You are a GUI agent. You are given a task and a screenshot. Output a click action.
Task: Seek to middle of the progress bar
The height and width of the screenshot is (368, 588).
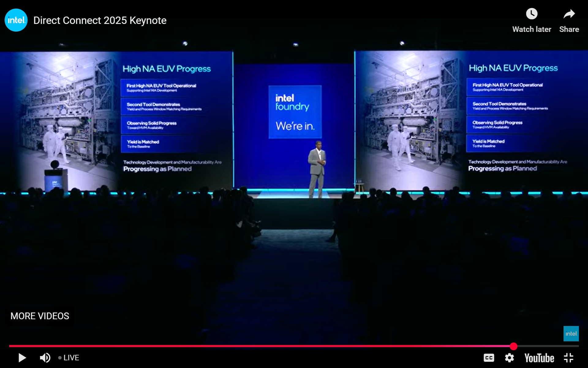[294, 346]
